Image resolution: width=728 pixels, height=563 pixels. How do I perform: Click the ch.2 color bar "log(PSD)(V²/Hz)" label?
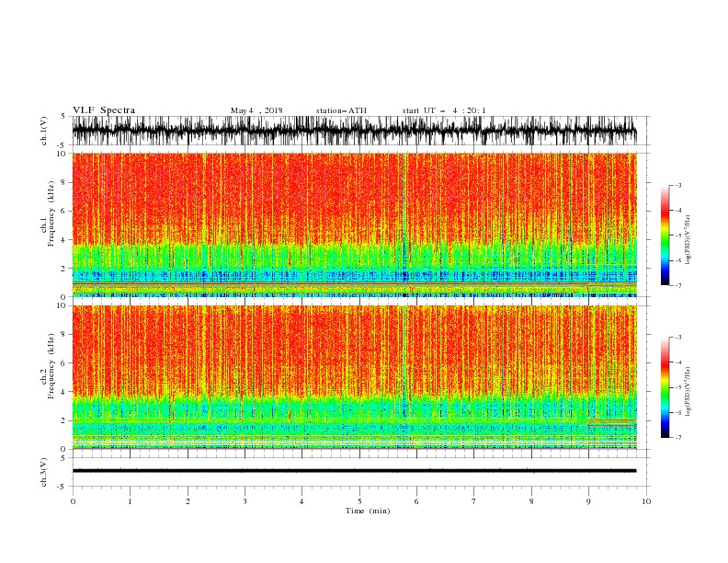(x=688, y=392)
